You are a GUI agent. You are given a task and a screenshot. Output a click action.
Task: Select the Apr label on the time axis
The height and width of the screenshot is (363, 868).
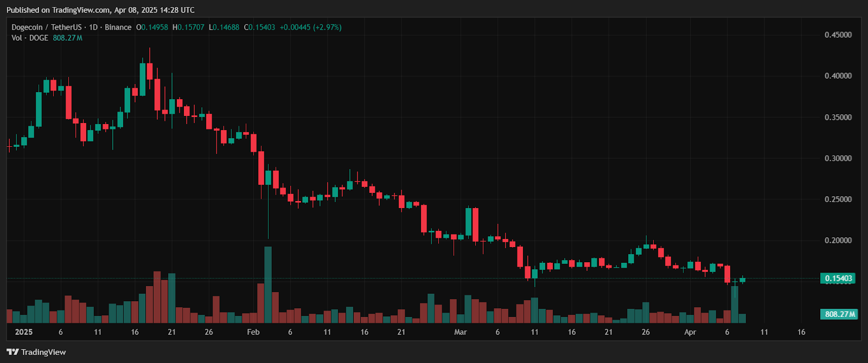(x=690, y=332)
